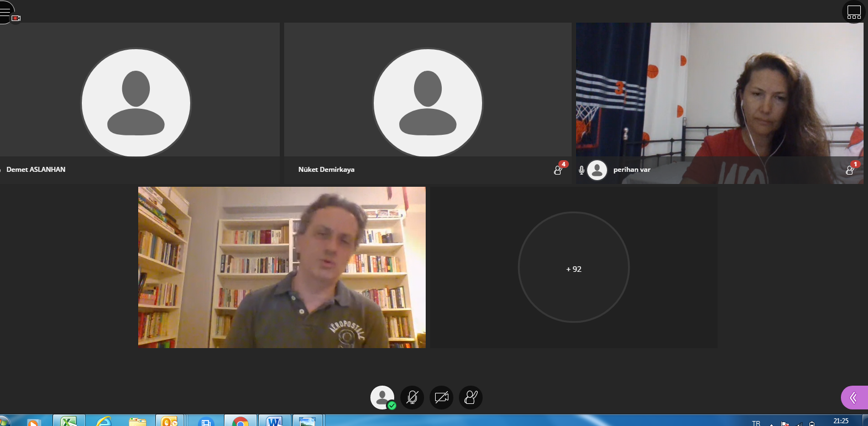The height and width of the screenshot is (426, 868).
Task: Unmute the microphone
Action: point(412,397)
